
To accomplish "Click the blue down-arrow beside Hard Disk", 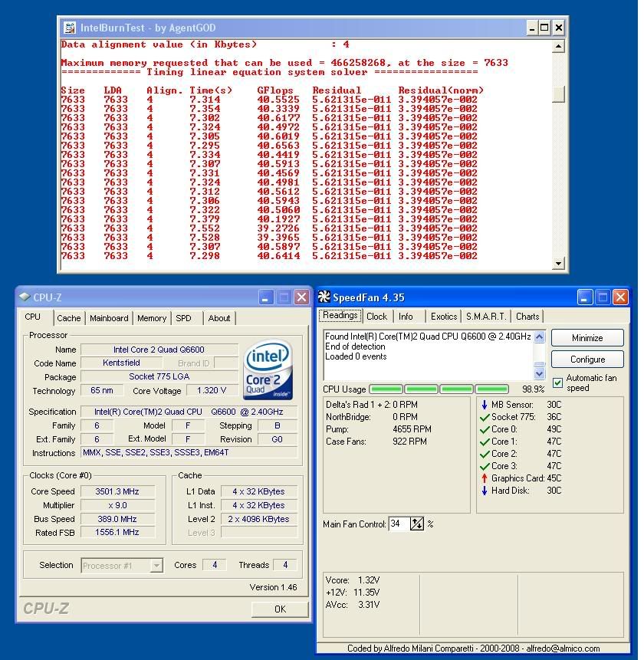I will coord(484,491).
